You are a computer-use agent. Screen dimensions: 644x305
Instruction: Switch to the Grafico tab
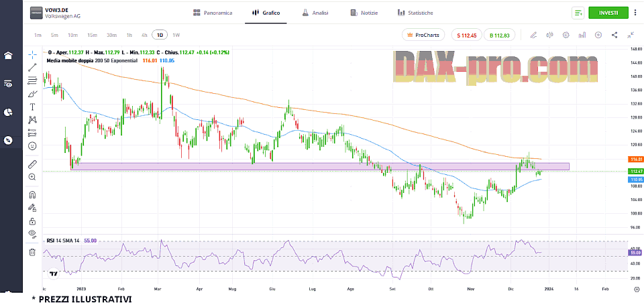266,13
